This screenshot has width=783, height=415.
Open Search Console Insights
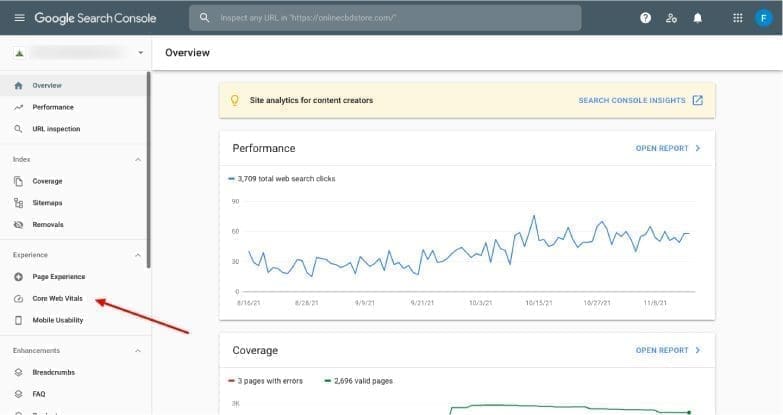pyautogui.click(x=639, y=100)
